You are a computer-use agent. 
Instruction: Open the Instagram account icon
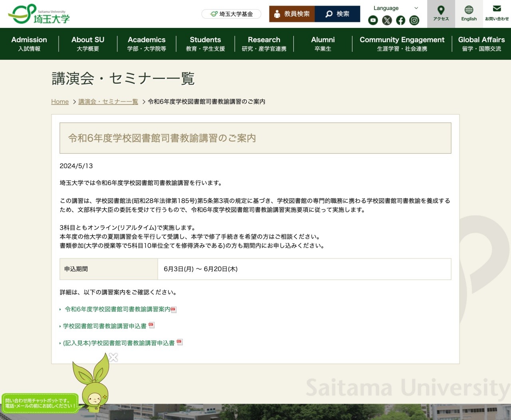click(x=414, y=20)
